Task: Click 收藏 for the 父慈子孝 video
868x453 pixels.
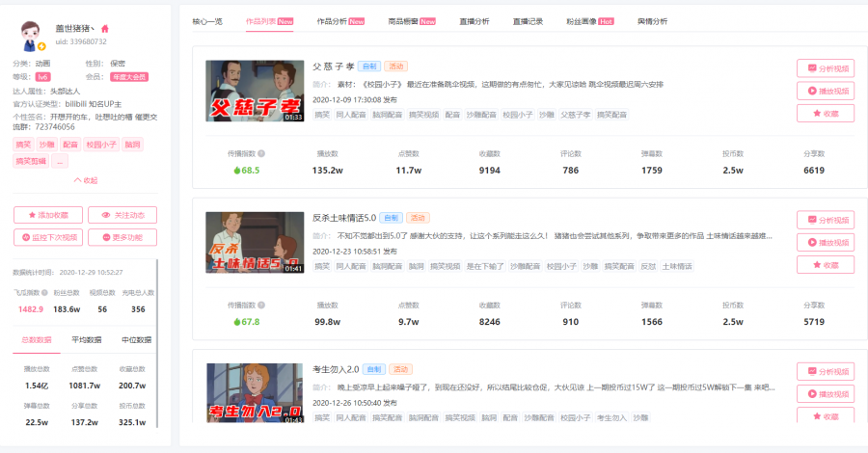Action: [826, 114]
